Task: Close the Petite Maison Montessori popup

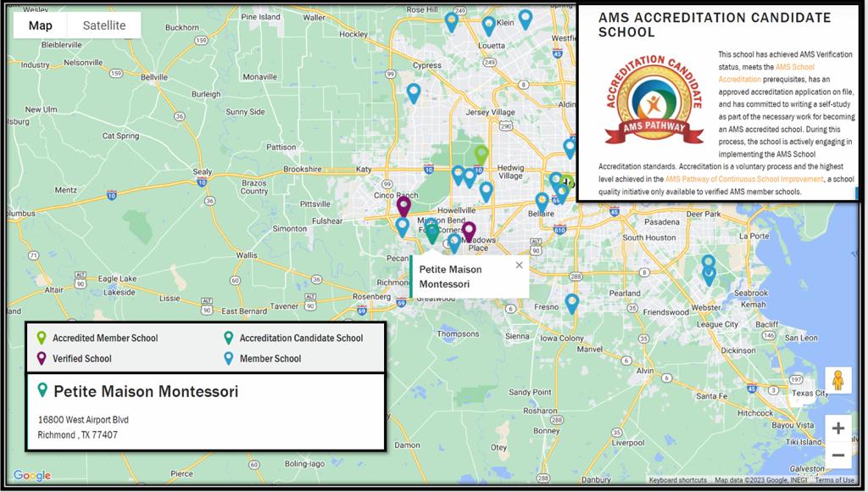Action: coord(520,266)
